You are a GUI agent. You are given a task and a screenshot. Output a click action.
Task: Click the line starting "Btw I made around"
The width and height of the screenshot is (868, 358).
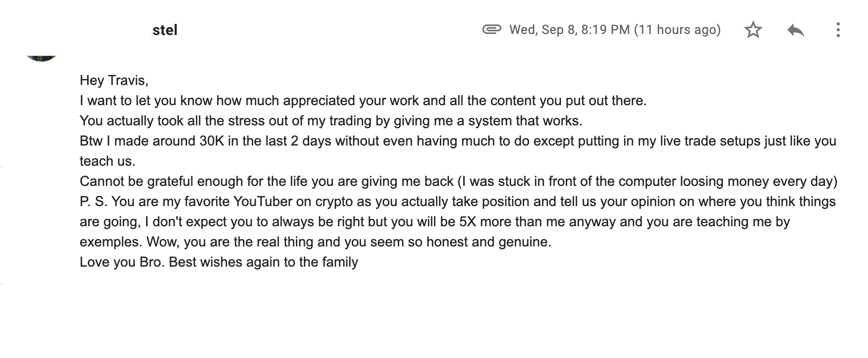point(458,141)
